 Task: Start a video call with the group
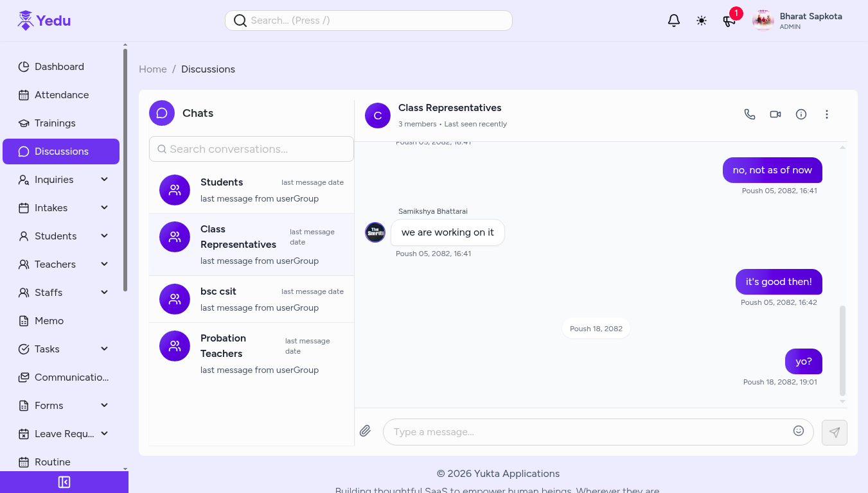coord(775,114)
